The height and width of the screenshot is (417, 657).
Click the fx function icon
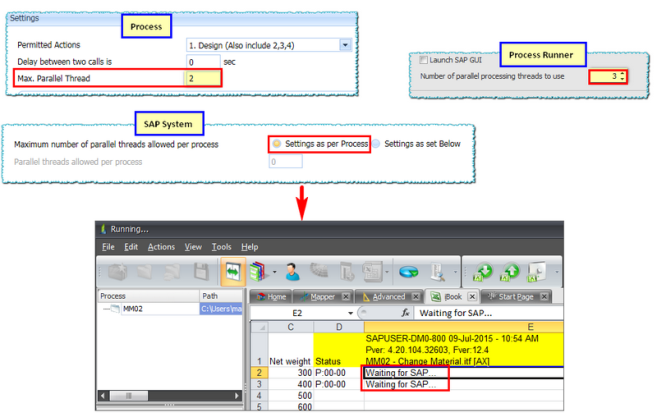(405, 313)
